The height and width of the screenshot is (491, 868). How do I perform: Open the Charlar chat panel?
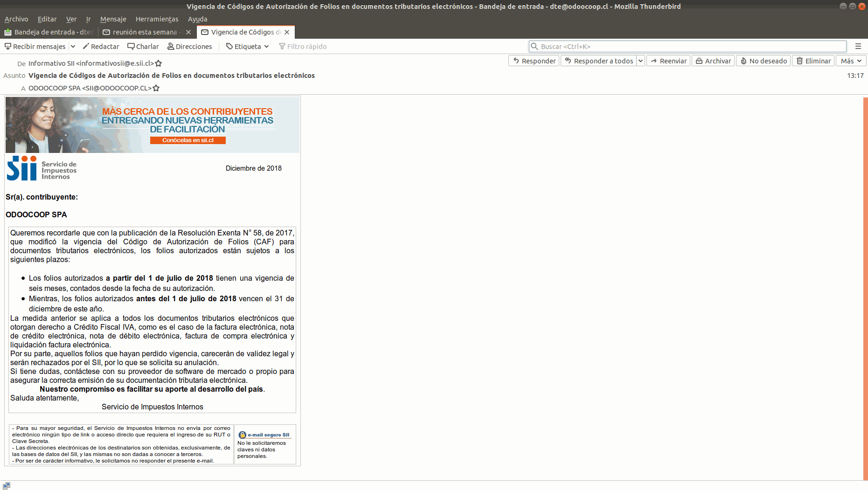143,46
